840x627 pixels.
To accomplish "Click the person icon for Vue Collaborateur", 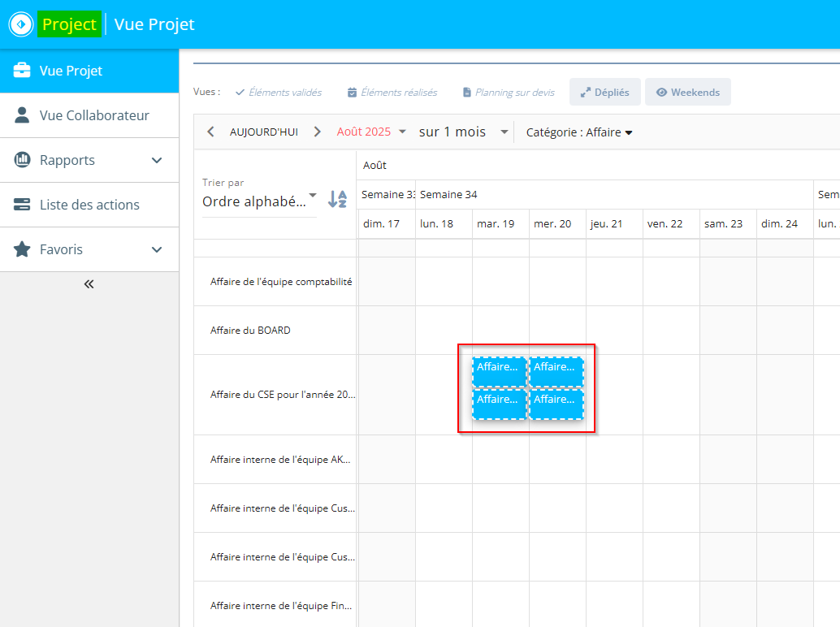I will pyautogui.click(x=23, y=115).
